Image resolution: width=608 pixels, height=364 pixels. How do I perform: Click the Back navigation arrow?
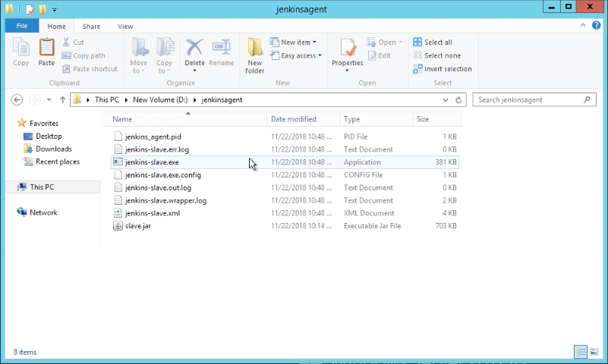pos(17,100)
